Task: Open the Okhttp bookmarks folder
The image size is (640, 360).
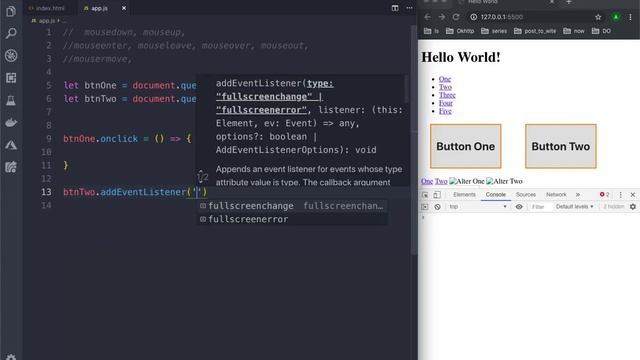Action: point(460,31)
